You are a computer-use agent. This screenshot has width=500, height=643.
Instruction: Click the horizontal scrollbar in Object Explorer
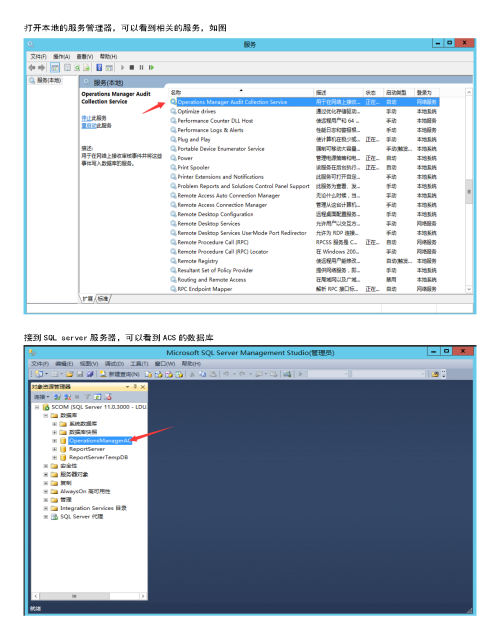(x=89, y=596)
